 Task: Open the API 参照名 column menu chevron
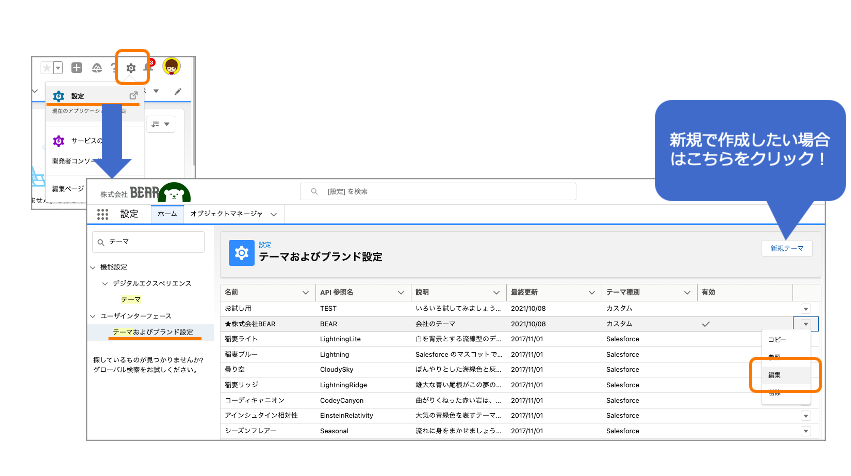pos(401,293)
